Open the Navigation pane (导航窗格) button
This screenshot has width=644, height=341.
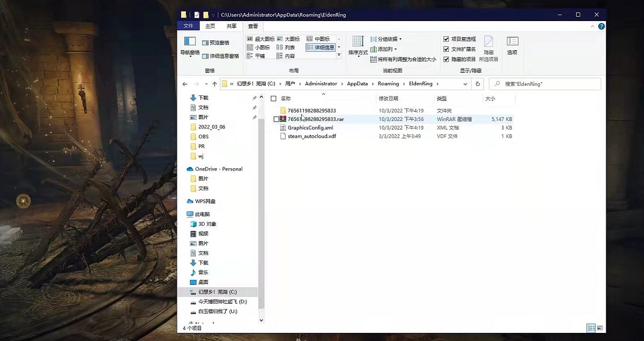click(190, 45)
